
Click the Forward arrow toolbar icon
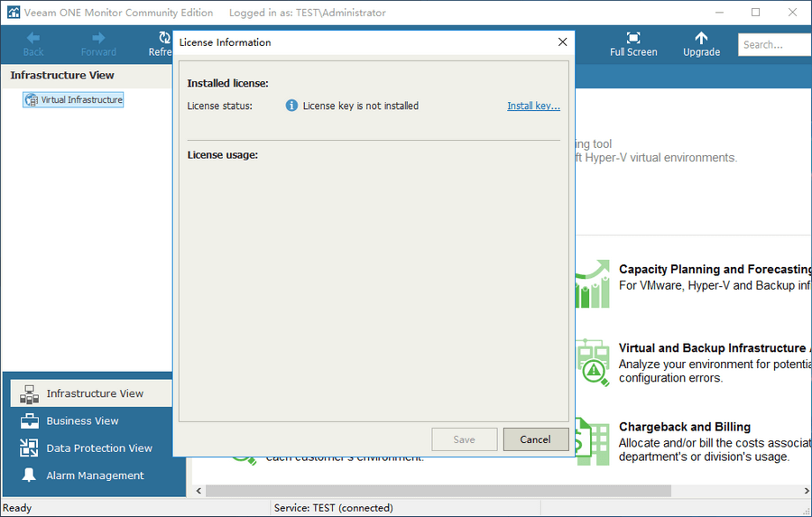point(98,38)
